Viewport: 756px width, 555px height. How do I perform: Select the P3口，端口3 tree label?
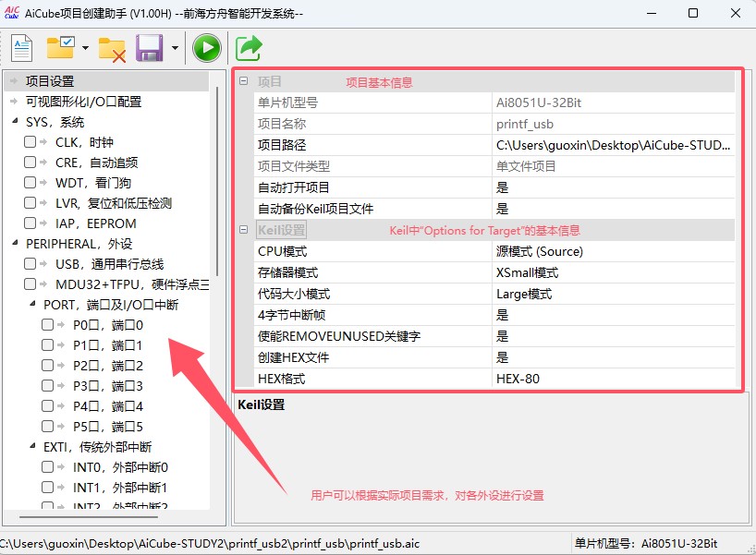108,386
